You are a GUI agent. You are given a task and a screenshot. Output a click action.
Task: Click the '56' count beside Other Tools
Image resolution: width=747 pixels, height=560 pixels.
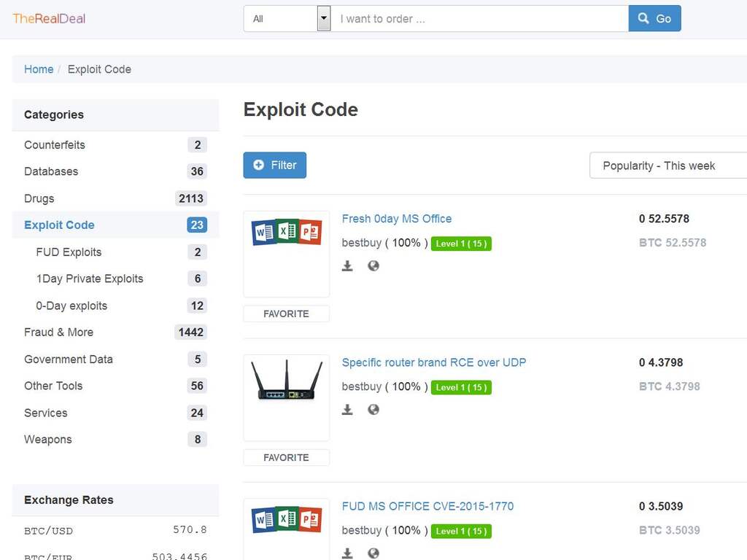pos(197,386)
